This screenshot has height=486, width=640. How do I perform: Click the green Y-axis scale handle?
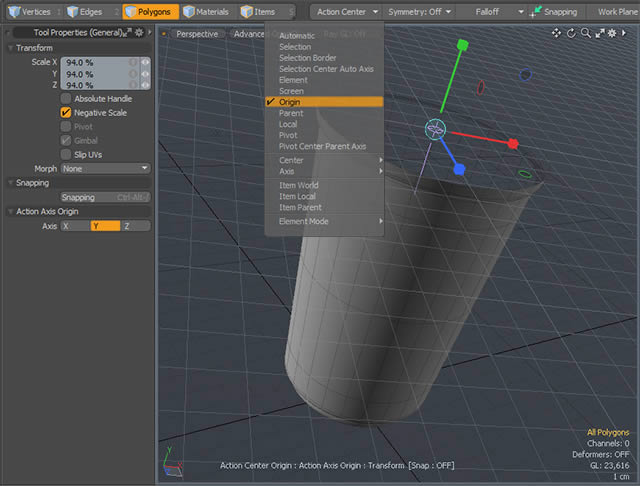click(x=462, y=44)
